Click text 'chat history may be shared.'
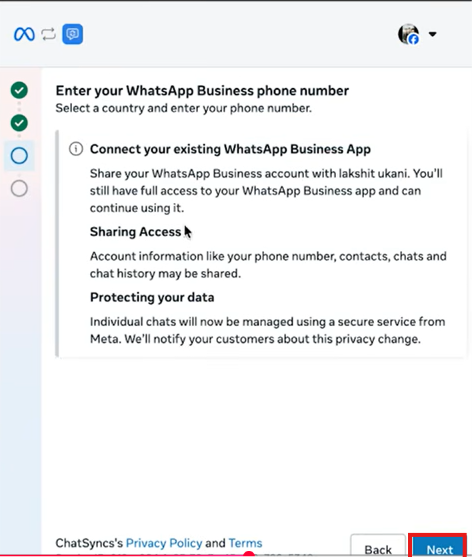 click(x=165, y=274)
